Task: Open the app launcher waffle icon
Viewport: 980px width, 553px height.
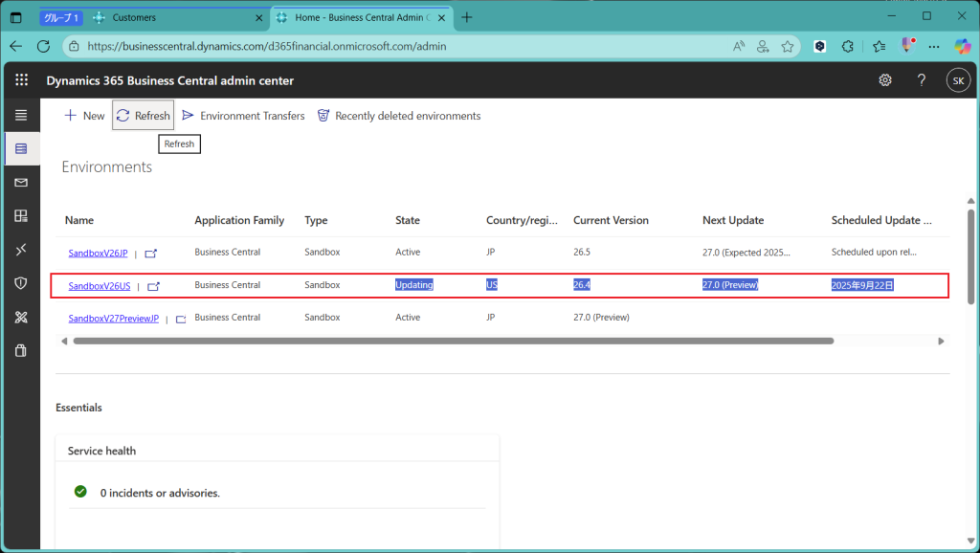Action: (x=22, y=80)
